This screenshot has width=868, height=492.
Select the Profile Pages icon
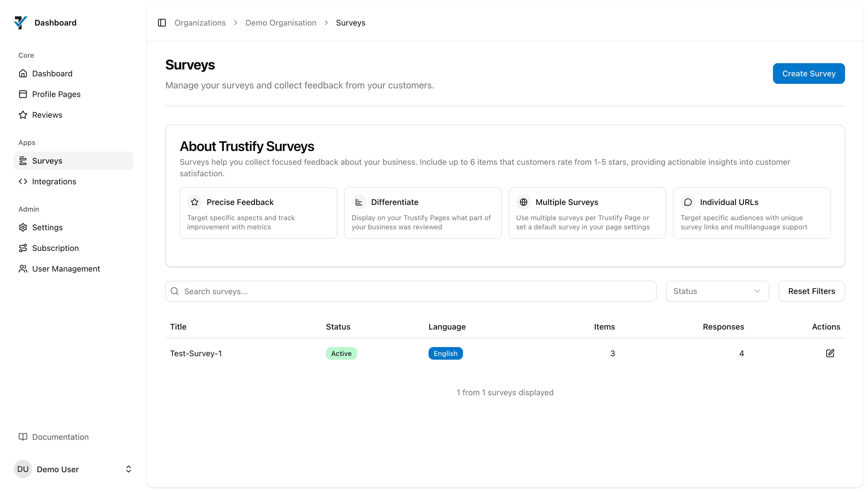23,94
